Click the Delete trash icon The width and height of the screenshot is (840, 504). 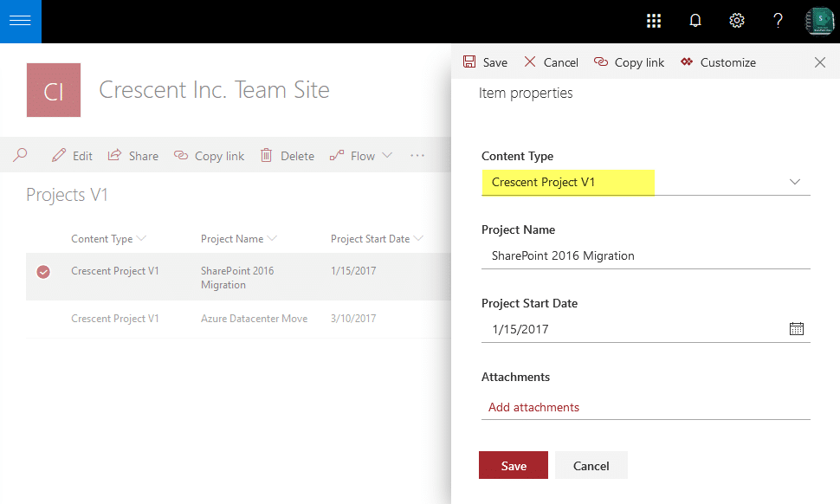click(266, 156)
